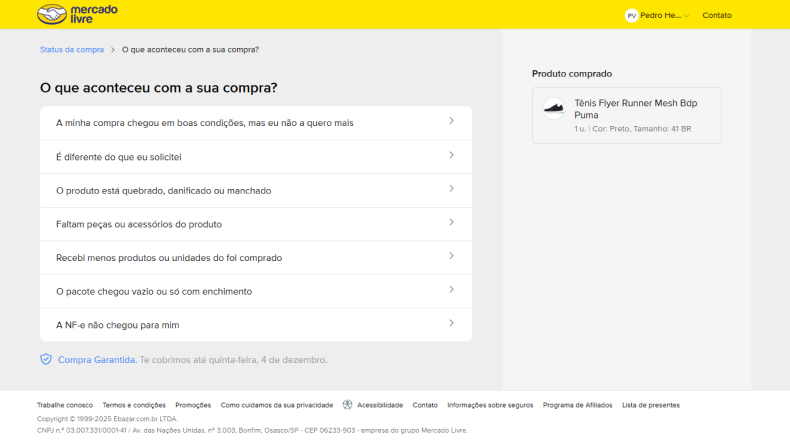The height and width of the screenshot is (444, 790).
Task: Choose 'O produto está quebrado, danificado ou manchado'
Action: tap(256, 191)
